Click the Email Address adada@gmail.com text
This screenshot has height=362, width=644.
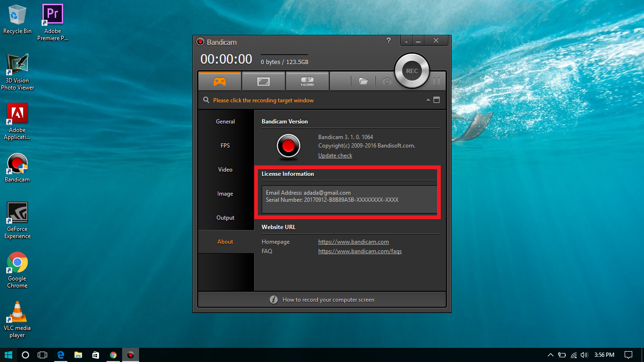308,193
